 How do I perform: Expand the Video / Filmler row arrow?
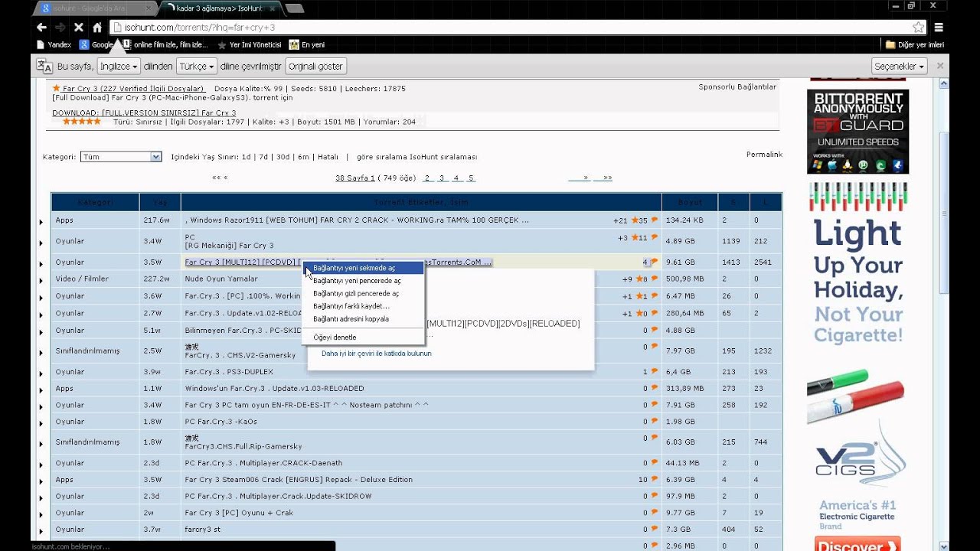[x=41, y=280]
